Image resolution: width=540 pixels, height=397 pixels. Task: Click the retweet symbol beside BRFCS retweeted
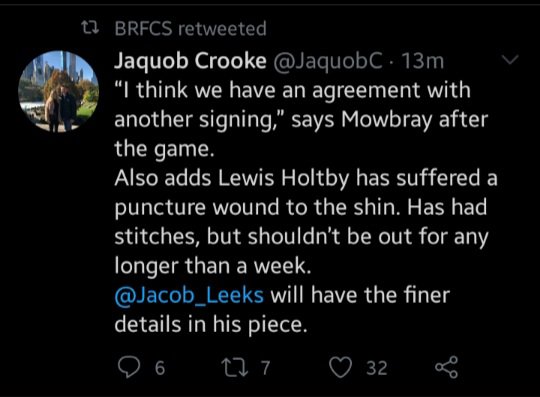tap(90, 28)
